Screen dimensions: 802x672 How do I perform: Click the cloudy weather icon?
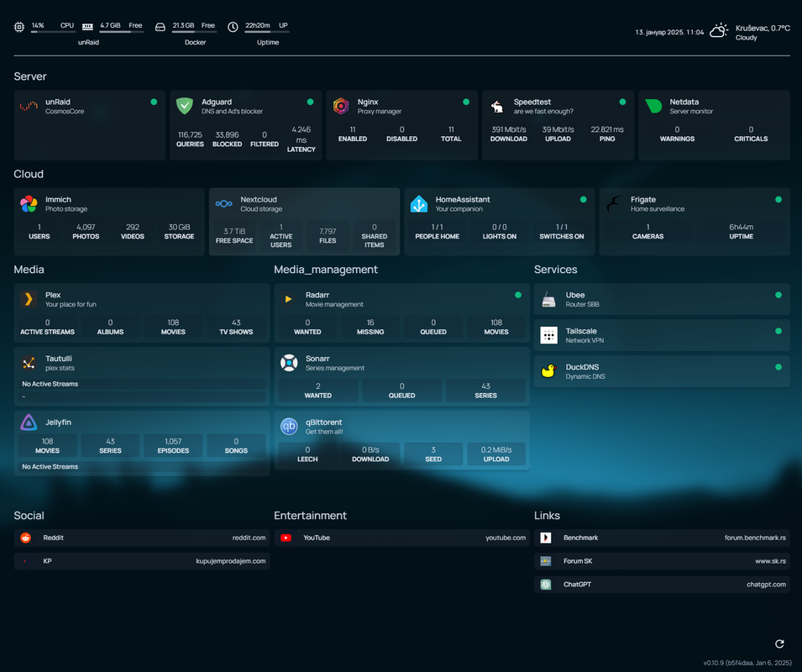point(719,30)
